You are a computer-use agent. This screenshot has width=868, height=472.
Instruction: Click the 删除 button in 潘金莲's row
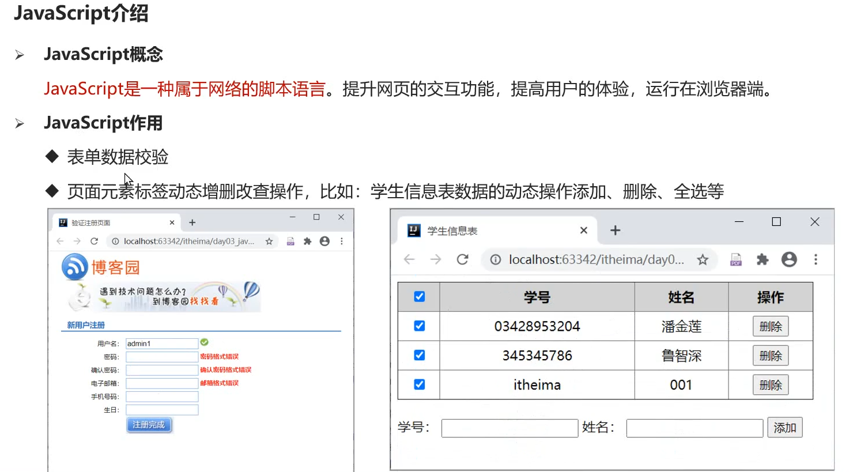(771, 326)
